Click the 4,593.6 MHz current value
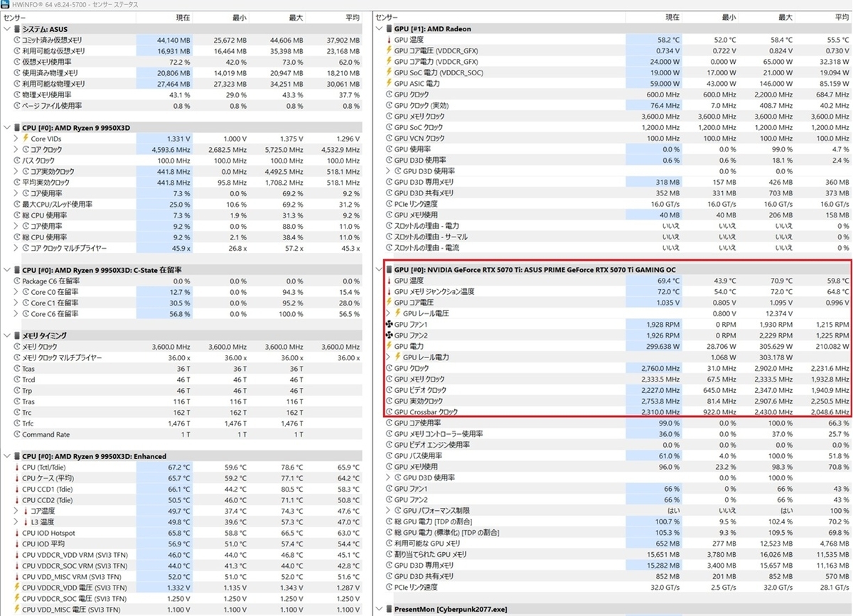853x616 pixels. [x=171, y=150]
